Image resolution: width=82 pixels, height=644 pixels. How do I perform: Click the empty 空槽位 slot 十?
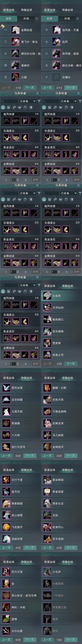pos(61,77)
